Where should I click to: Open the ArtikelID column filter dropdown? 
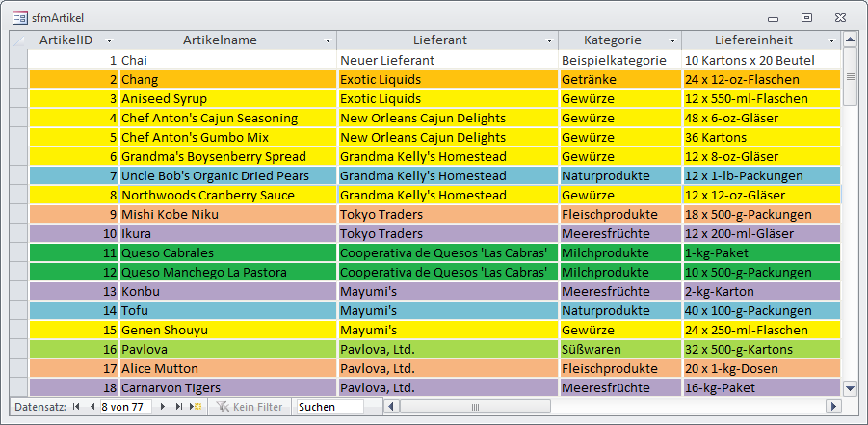109,41
